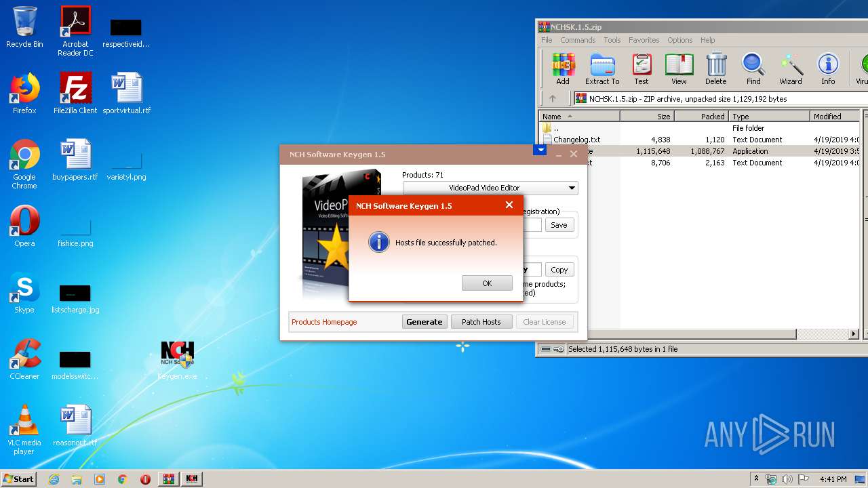Click Extract To in WinRAR toolbar
868x488 pixels.
602,69
